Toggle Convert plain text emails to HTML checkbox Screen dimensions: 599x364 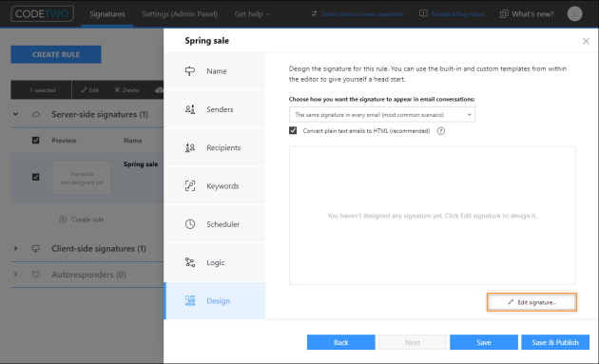point(293,130)
